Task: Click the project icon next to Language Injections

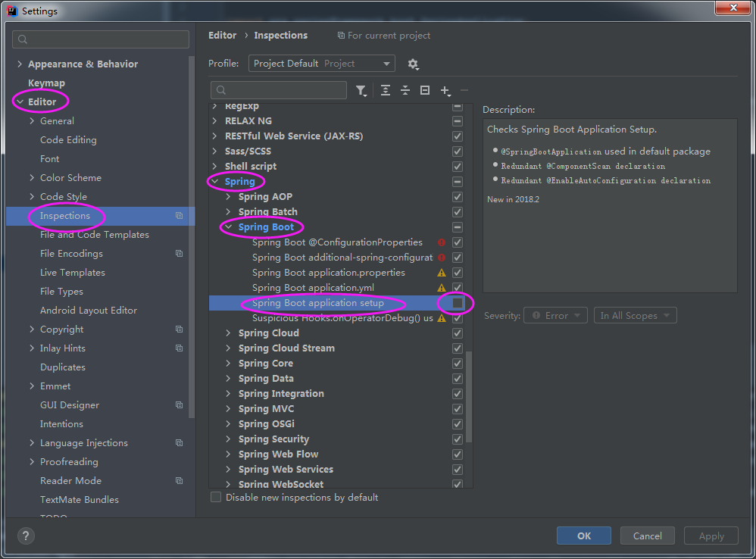Action: point(179,443)
